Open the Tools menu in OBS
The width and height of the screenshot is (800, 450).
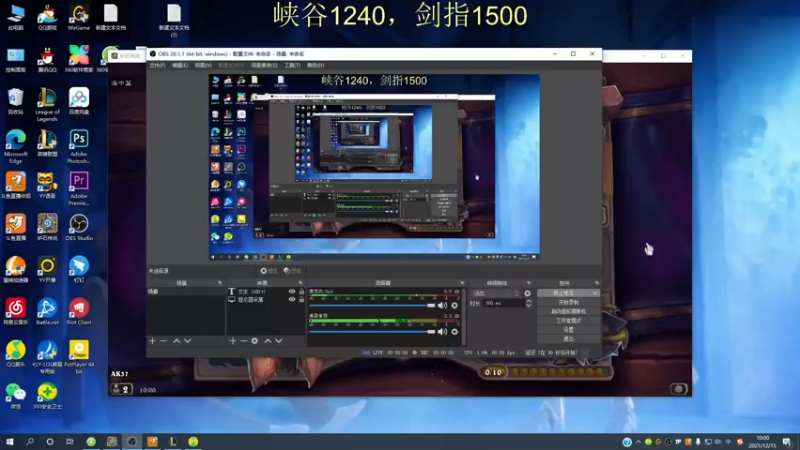point(292,65)
